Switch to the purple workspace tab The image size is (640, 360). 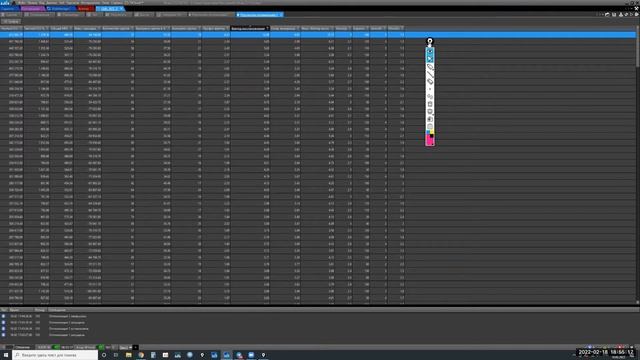point(32,9)
